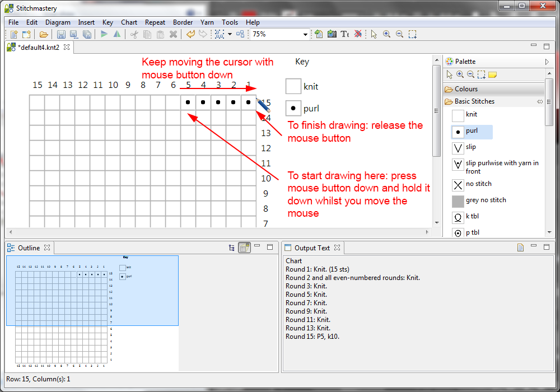This screenshot has height=392, width=560.
Task: Click the crossed-out red X toolbar icon
Action: coord(358,34)
